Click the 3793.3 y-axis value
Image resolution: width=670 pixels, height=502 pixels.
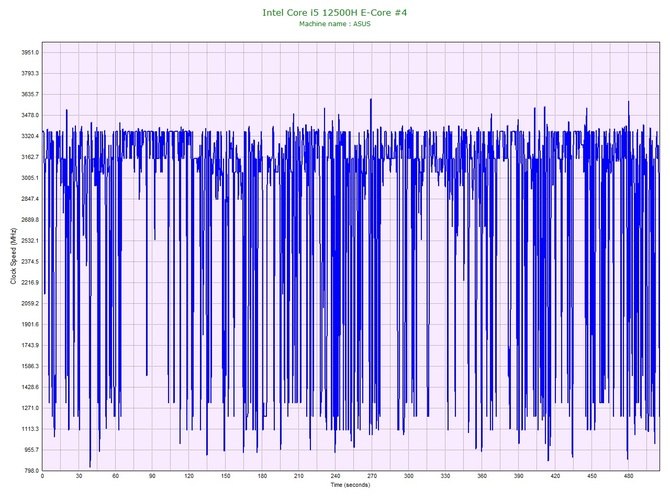point(30,73)
